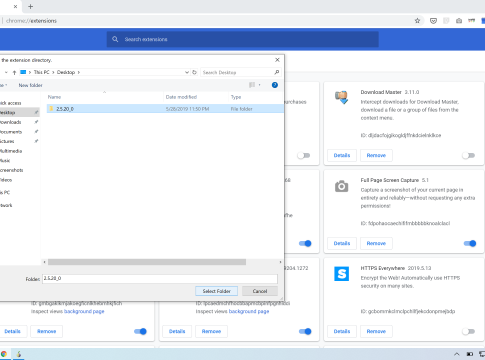485x360 pixels.
Task: Select Multimedia in the dialog sidebar
Action: tap(11, 151)
